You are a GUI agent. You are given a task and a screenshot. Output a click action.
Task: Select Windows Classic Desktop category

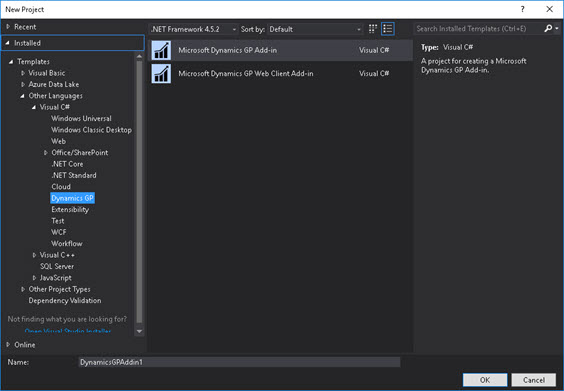point(91,130)
